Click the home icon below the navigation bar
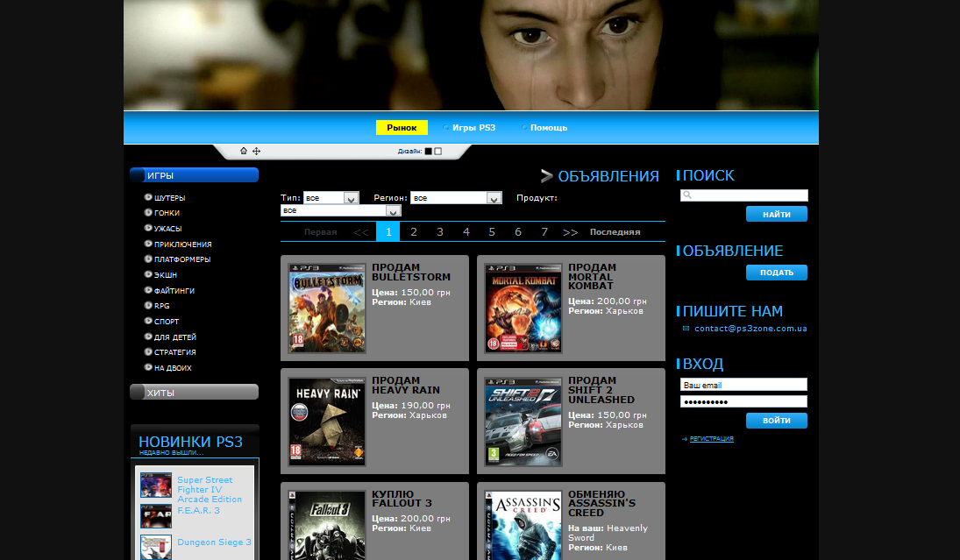The height and width of the screenshot is (560, 960). (244, 151)
